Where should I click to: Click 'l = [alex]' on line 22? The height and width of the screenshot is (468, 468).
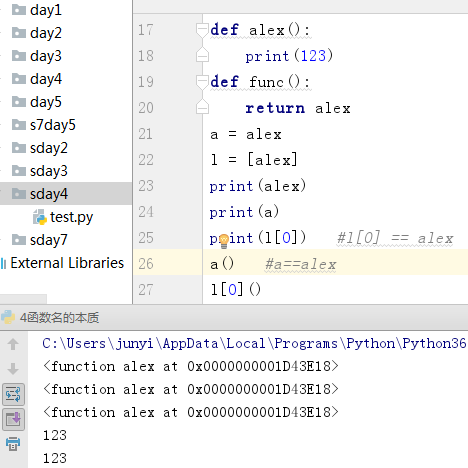coord(254,160)
